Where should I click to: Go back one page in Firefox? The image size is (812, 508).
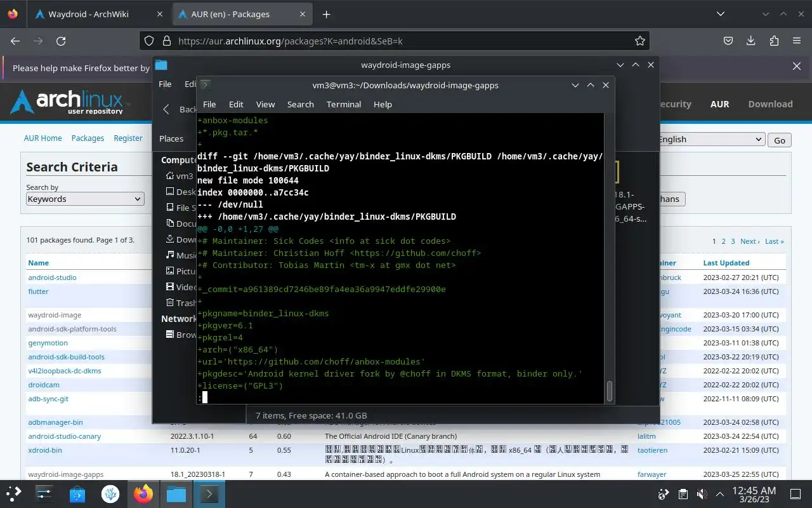click(15, 41)
